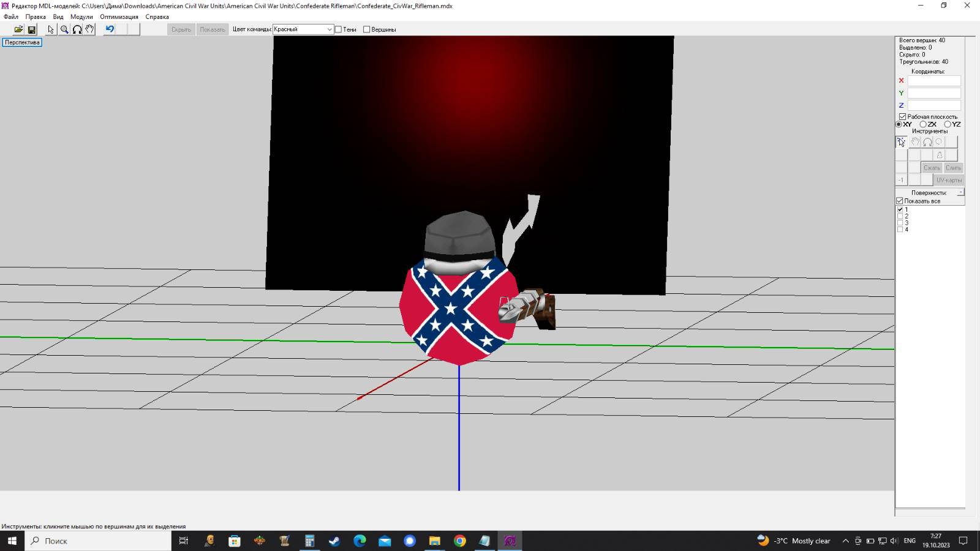Screen dimensions: 980x551
Task: Activate the rotate view tool in the top toolbar
Action: click(x=77, y=29)
